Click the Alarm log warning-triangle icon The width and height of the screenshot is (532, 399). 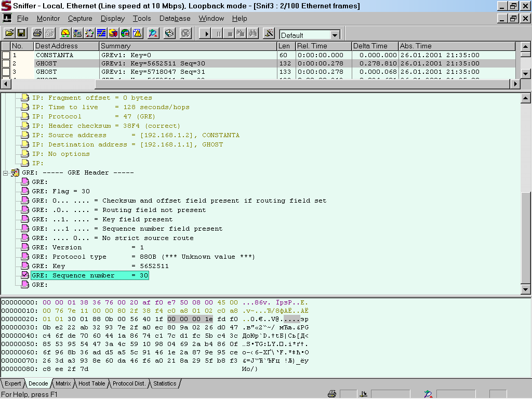point(137,33)
